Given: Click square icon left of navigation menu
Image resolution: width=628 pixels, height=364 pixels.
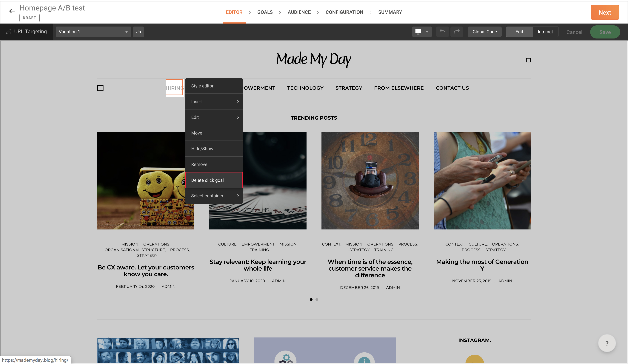Looking at the screenshot, I should [x=100, y=88].
